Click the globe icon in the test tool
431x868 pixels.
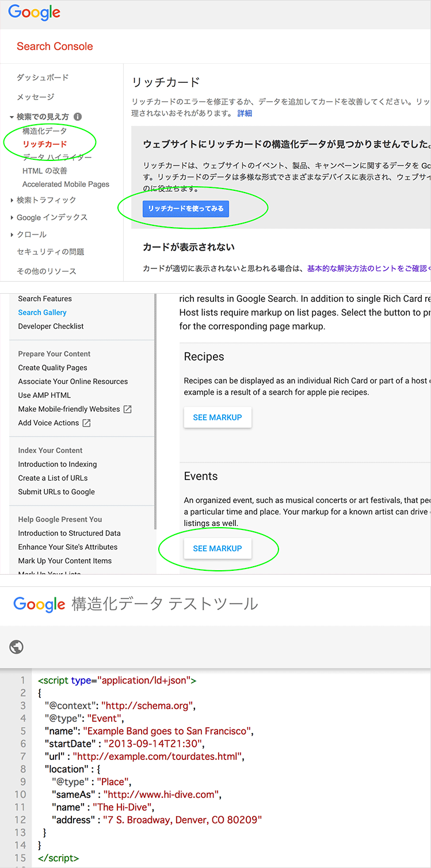pyautogui.click(x=17, y=647)
